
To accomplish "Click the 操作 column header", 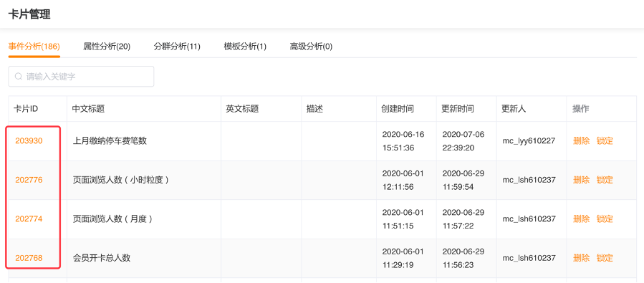I will coord(581,109).
